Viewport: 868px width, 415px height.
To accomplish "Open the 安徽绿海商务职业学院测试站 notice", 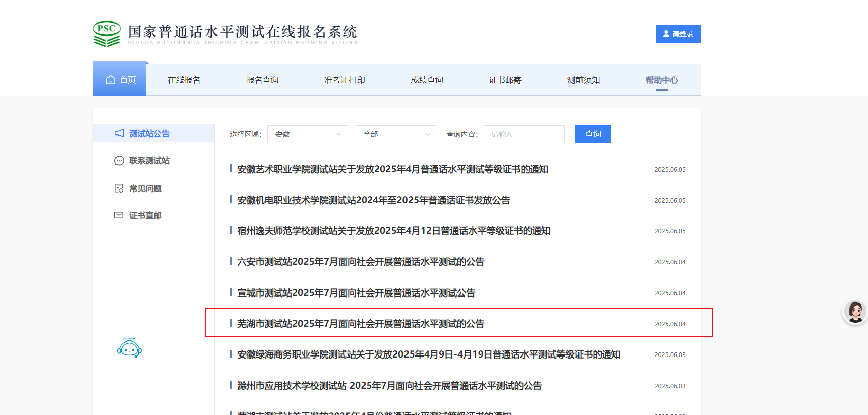I will click(429, 354).
